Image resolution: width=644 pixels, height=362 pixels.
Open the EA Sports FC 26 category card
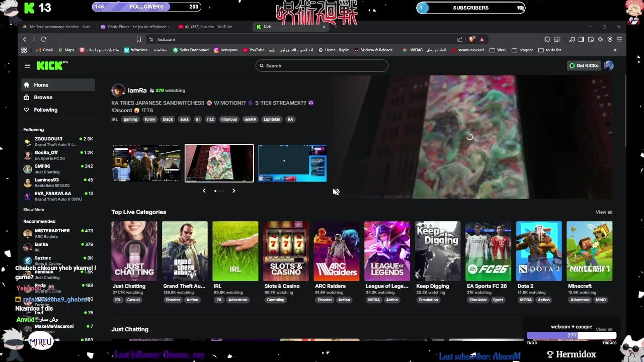(488, 251)
